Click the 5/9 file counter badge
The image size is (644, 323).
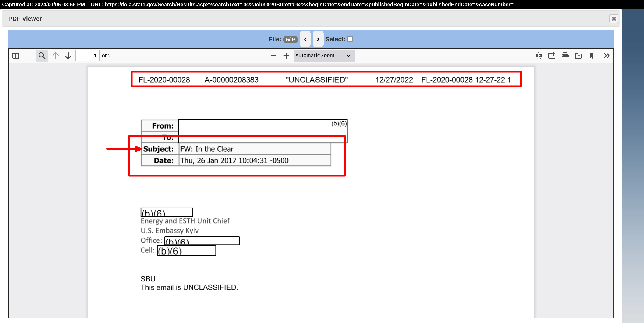pyautogui.click(x=290, y=39)
